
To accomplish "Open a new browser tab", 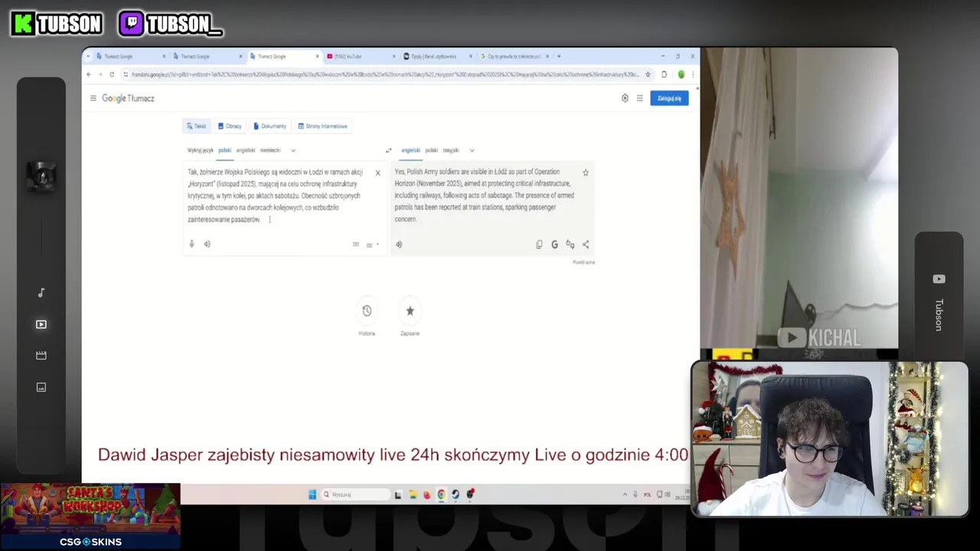I will click(x=559, y=56).
